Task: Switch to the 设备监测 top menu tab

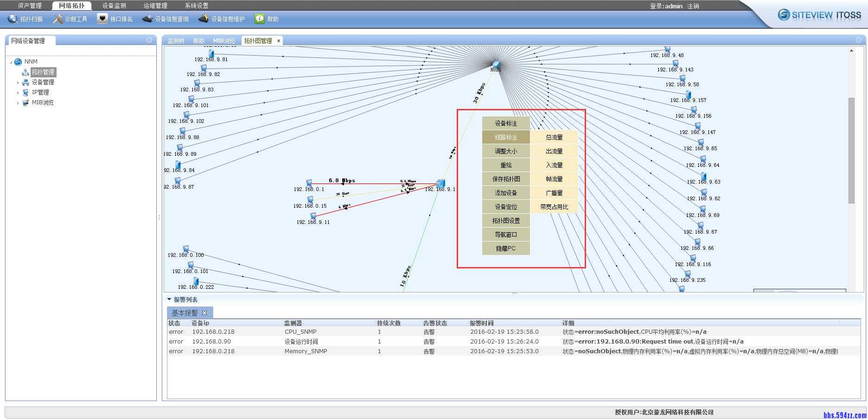Action: click(x=114, y=6)
